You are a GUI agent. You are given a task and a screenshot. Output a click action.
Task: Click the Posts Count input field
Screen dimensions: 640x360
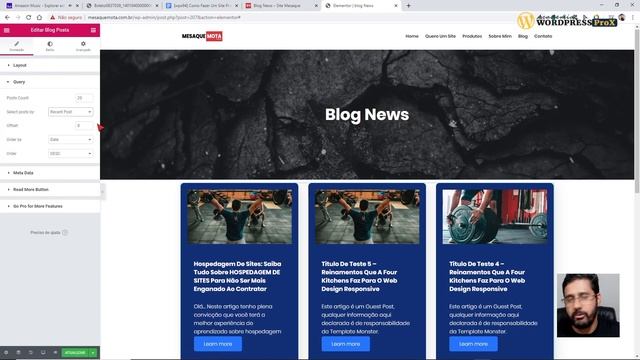[x=84, y=98]
